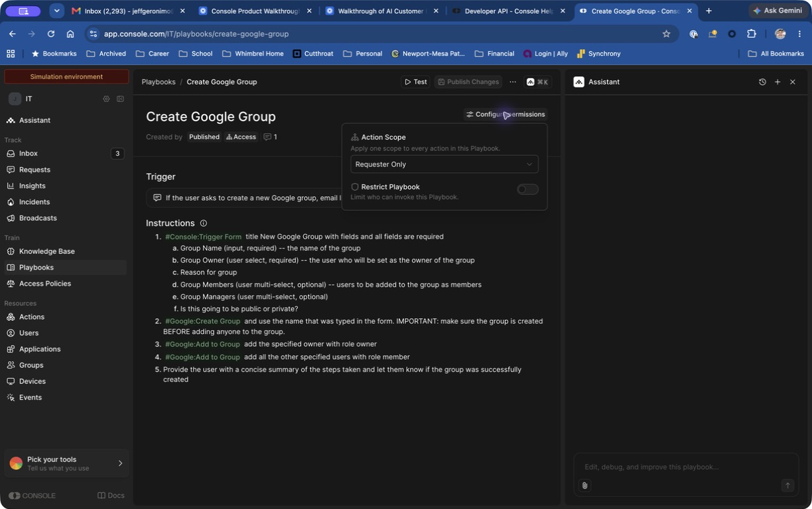Click the Ask Gemini button

[777, 11]
